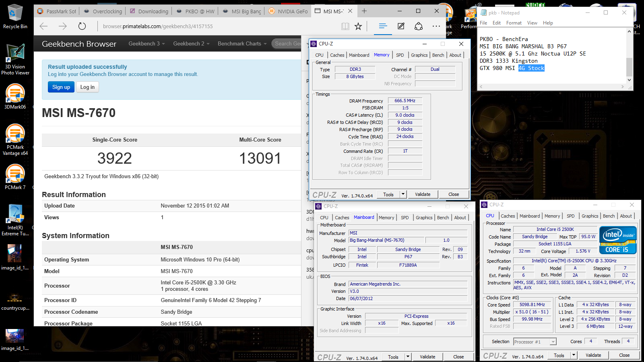Screen dimensions: 644x362
Task: Click DRAM Frequency value 666.5 MHz
Action: pos(405,101)
